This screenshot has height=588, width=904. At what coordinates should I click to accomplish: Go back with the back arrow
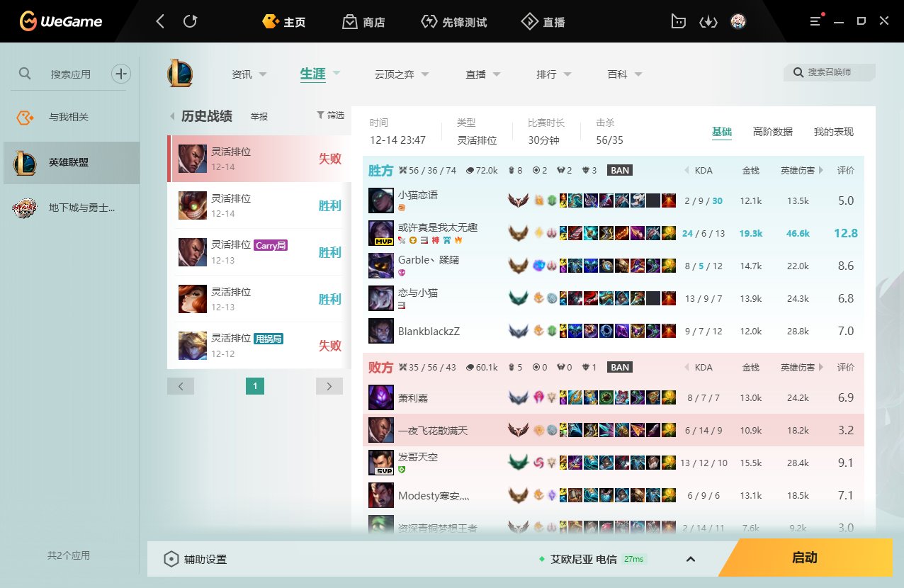160,21
